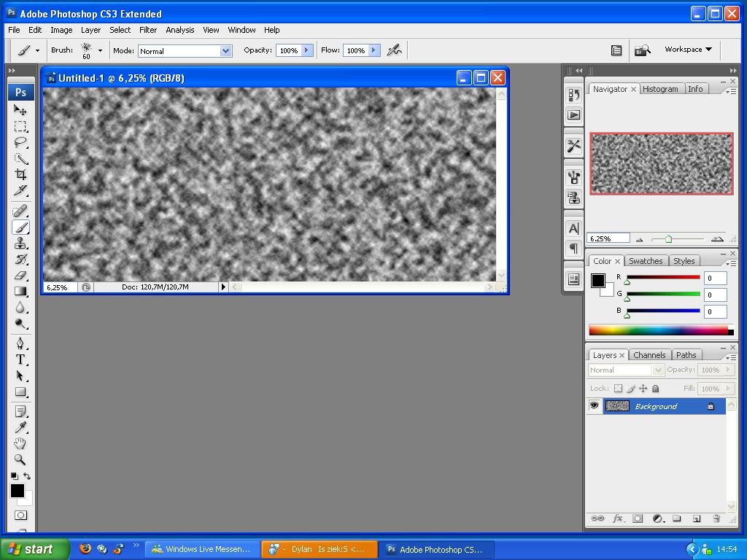The height and width of the screenshot is (560, 747).
Task: Hide the Background layer with eye icon
Action: click(x=595, y=406)
